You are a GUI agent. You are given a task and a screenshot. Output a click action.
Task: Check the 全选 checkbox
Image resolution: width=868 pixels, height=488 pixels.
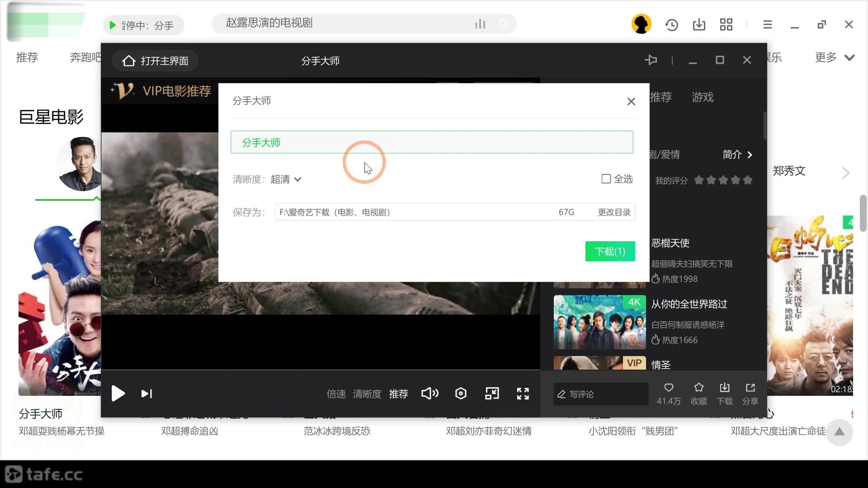coord(606,179)
